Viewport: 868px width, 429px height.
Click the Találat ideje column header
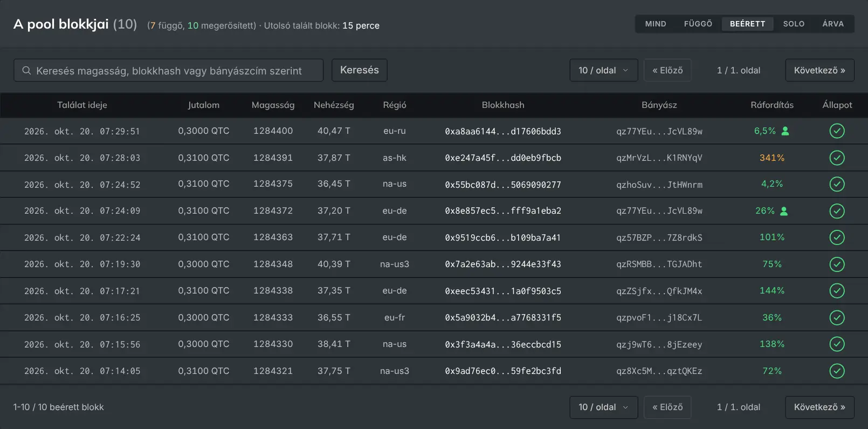[x=82, y=105]
